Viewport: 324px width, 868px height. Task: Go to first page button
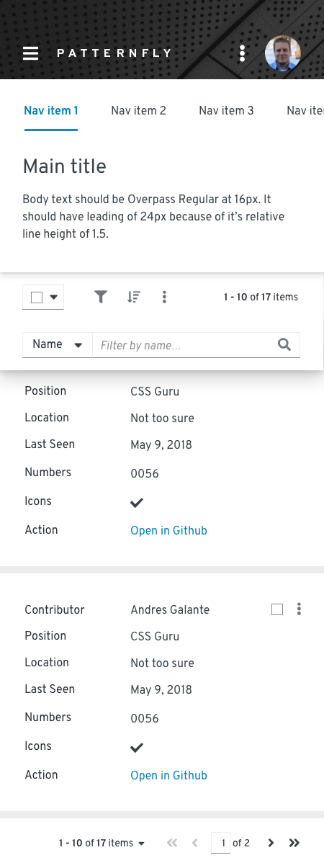click(x=171, y=843)
